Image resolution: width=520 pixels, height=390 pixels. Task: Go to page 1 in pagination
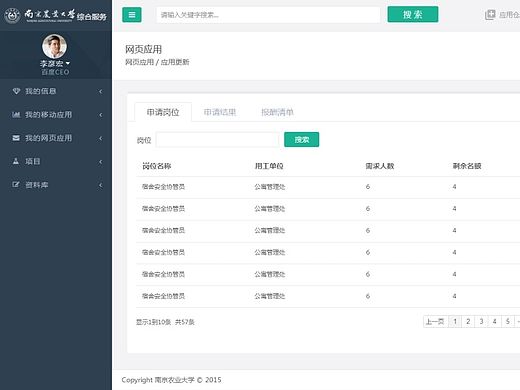click(x=455, y=322)
